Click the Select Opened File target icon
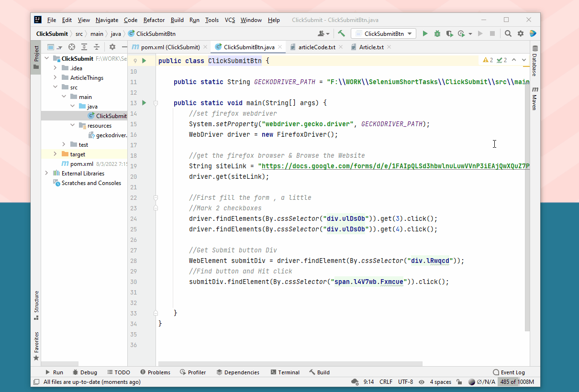This screenshot has height=392, width=579. pyautogui.click(x=72, y=47)
